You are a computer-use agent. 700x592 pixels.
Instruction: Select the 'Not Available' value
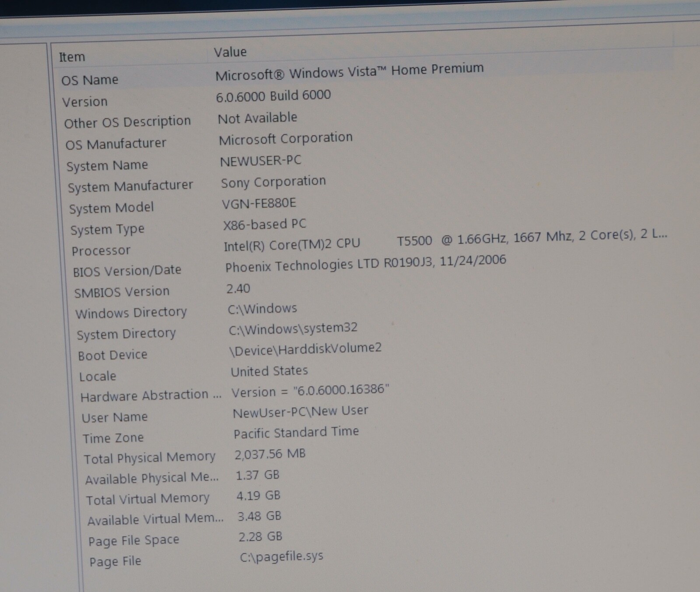[257, 118]
